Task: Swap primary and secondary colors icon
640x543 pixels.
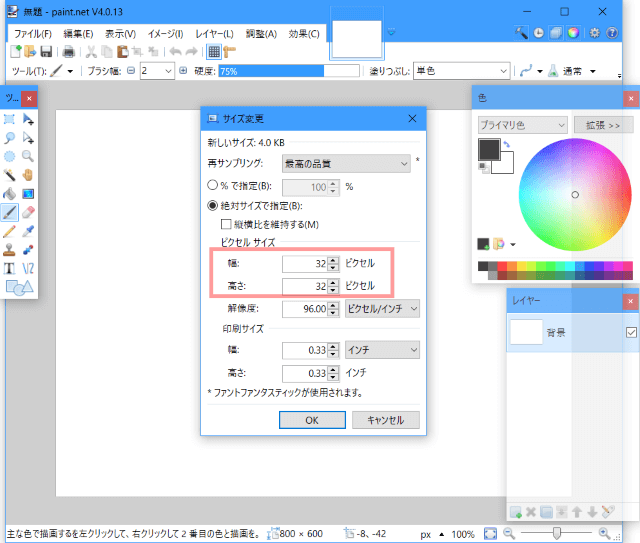Action: pos(507,145)
